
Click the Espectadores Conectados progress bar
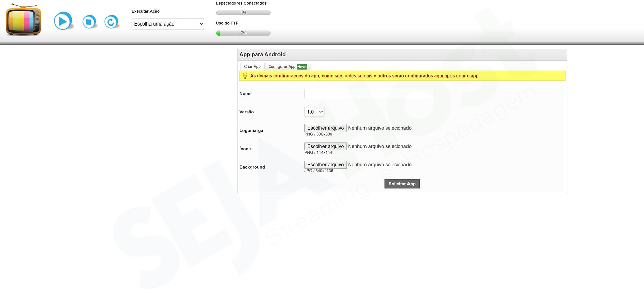click(243, 13)
